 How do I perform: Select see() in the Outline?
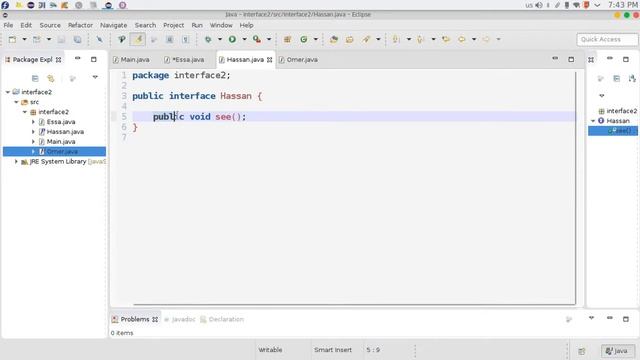(613, 131)
